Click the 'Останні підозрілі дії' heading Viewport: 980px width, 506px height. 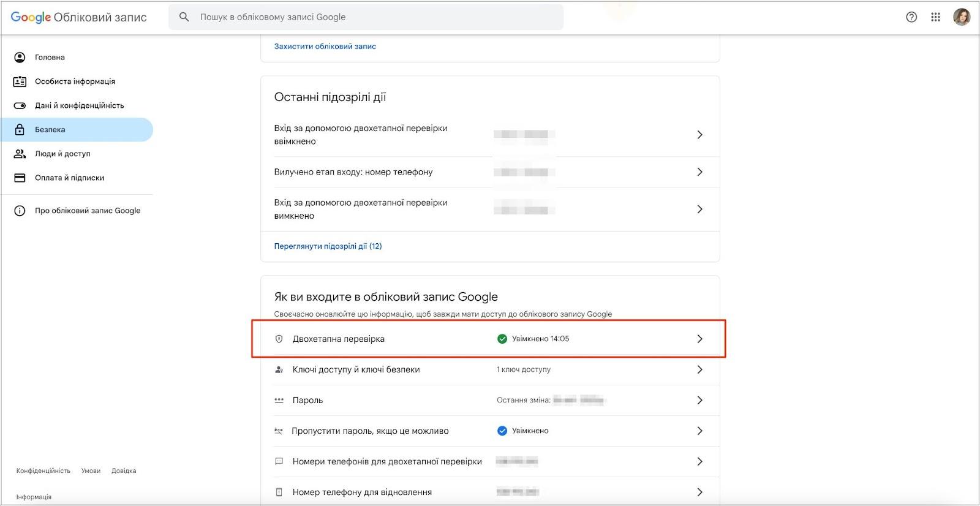pos(330,97)
